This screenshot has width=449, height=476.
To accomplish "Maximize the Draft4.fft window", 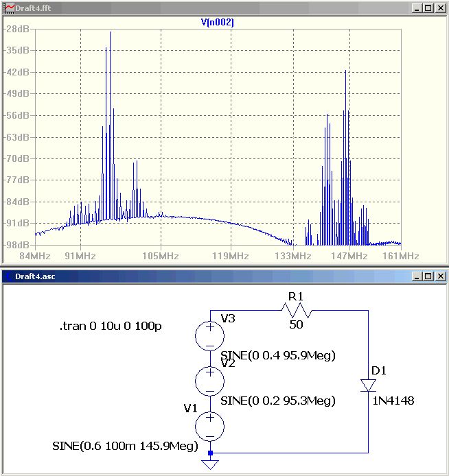I will tap(428, 8).
